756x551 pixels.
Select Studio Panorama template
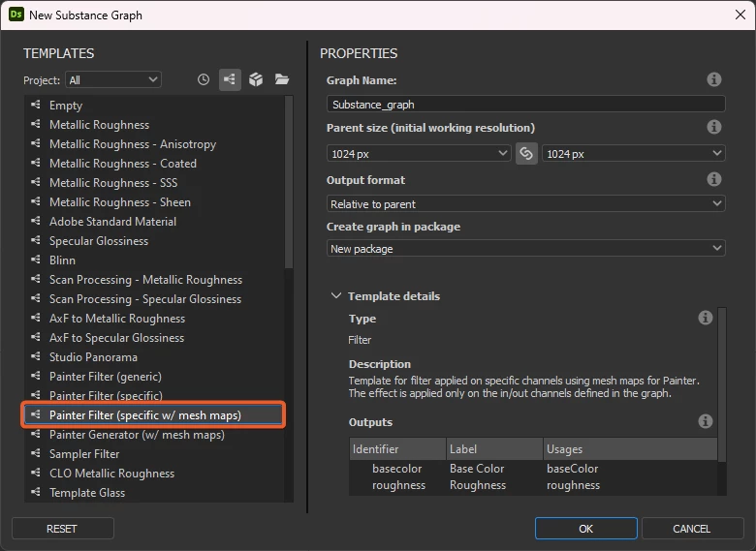(154, 357)
